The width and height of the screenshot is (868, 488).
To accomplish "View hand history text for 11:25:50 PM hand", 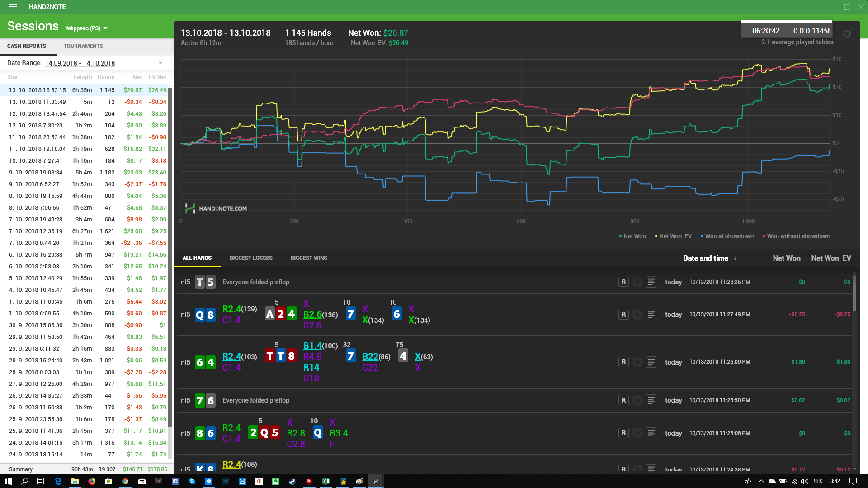I will [x=651, y=400].
